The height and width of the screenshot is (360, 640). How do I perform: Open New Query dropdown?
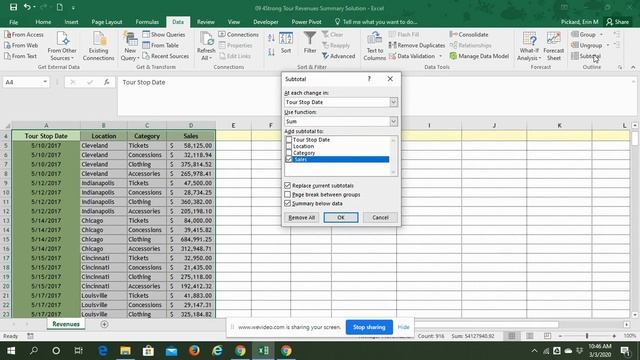click(130, 46)
